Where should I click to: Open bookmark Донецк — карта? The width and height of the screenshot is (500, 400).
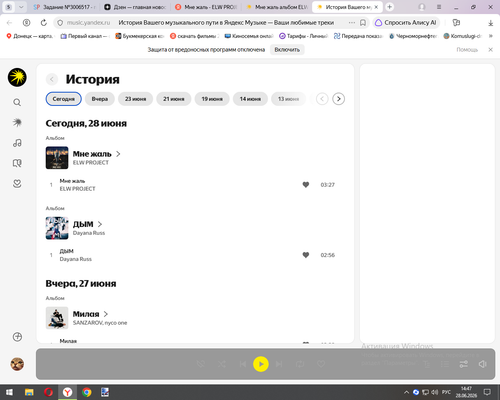tap(30, 36)
